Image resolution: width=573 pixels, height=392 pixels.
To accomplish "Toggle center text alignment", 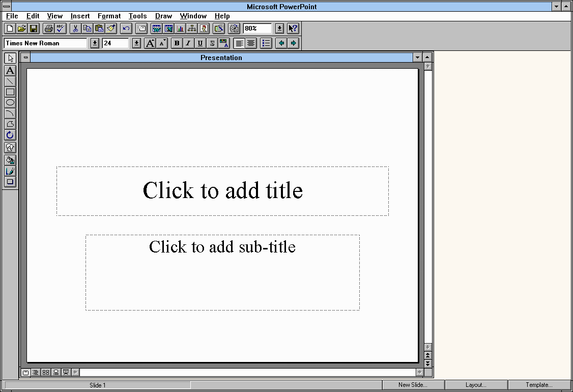I will point(251,43).
